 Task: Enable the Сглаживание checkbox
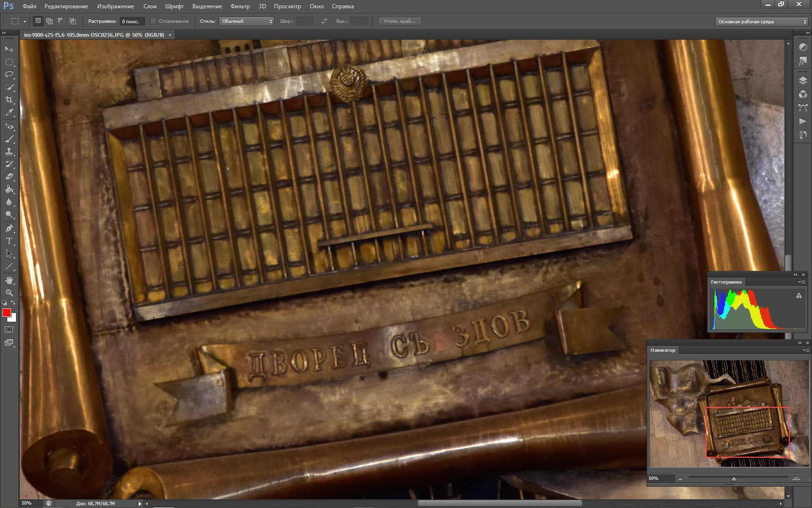pyautogui.click(x=153, y=21)
